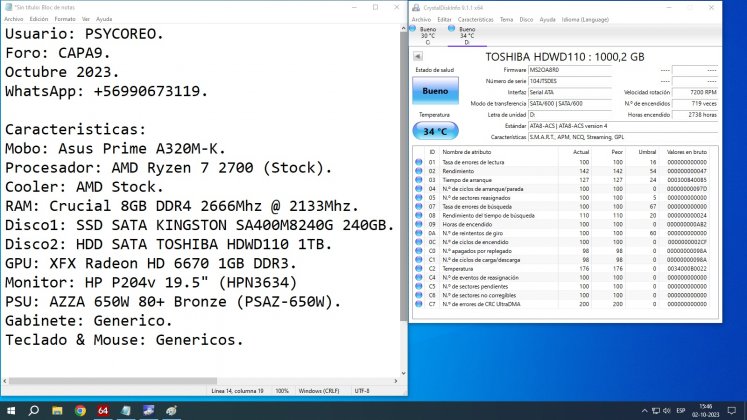
Task: Click the 7200 RPM rotation speed value
Action: tap(695, 92)
